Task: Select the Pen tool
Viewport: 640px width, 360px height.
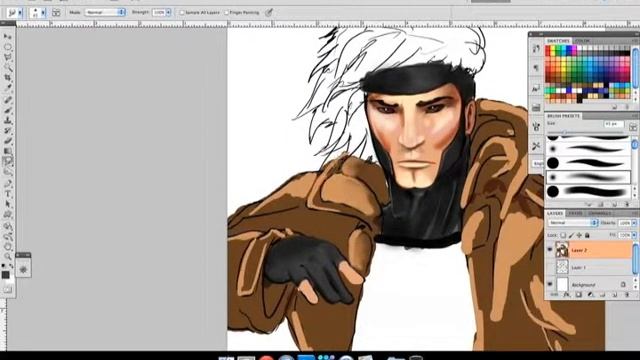Action: 8,184
